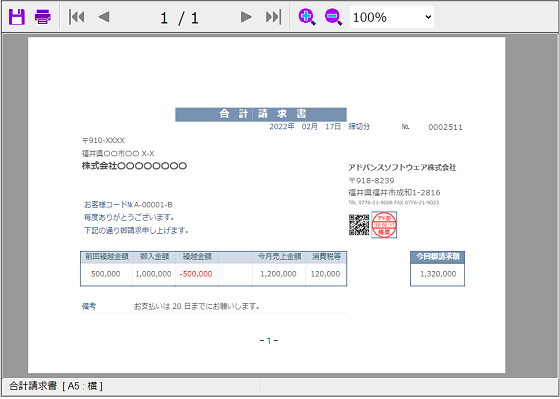Click the 今月売上金額 column header
The height and width of the screenshot is (399, 560).
pos(279,256)
